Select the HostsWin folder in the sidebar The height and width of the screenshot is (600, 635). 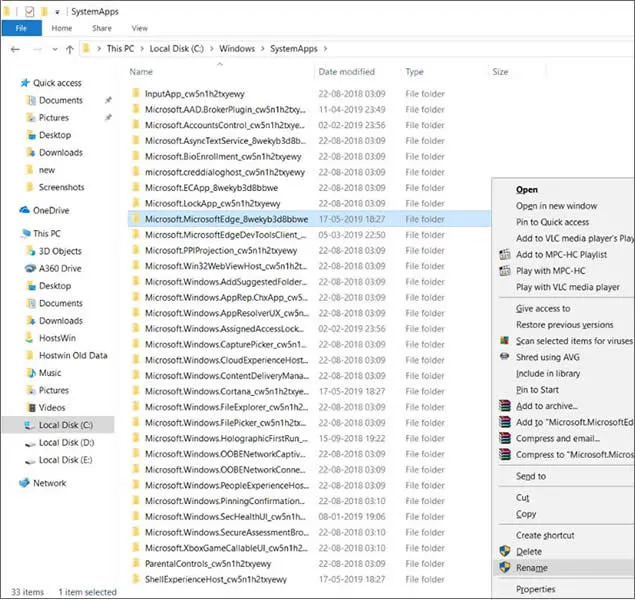(57, 338)
